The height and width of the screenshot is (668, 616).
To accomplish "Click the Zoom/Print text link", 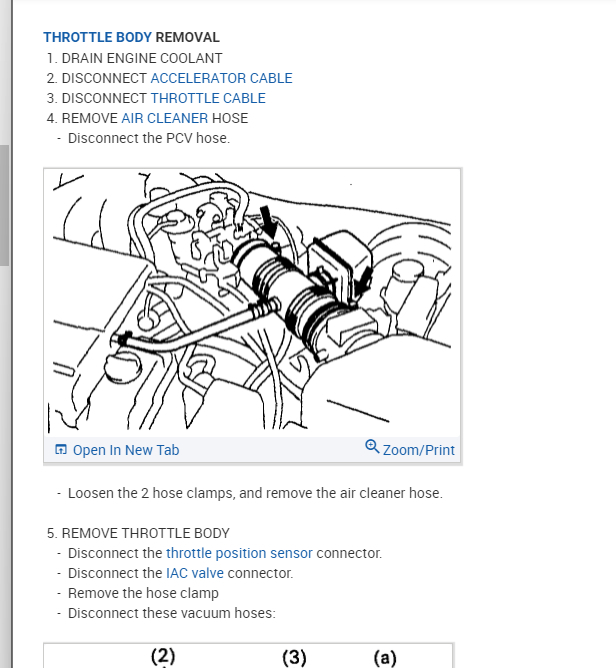I will tap(419, 450).
